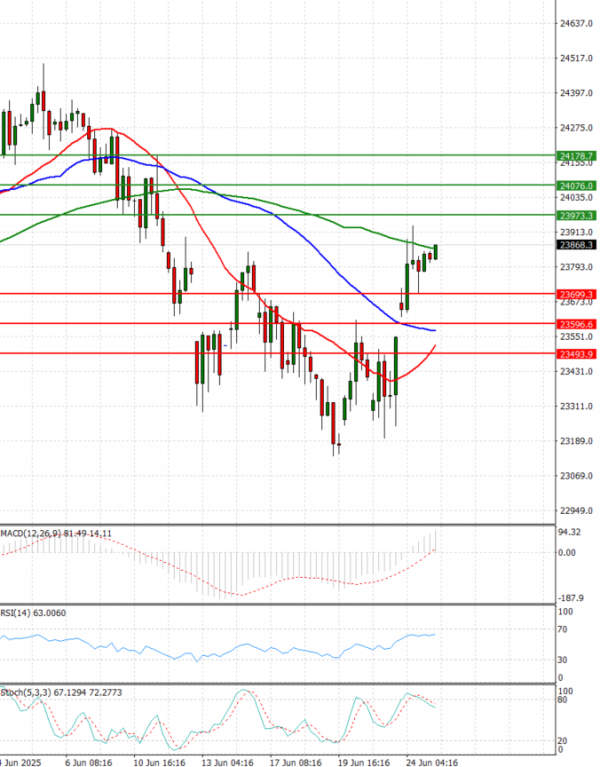
Task: Click the 10 Jun 16:16 time axis label
Action: [x=159, y=763]
